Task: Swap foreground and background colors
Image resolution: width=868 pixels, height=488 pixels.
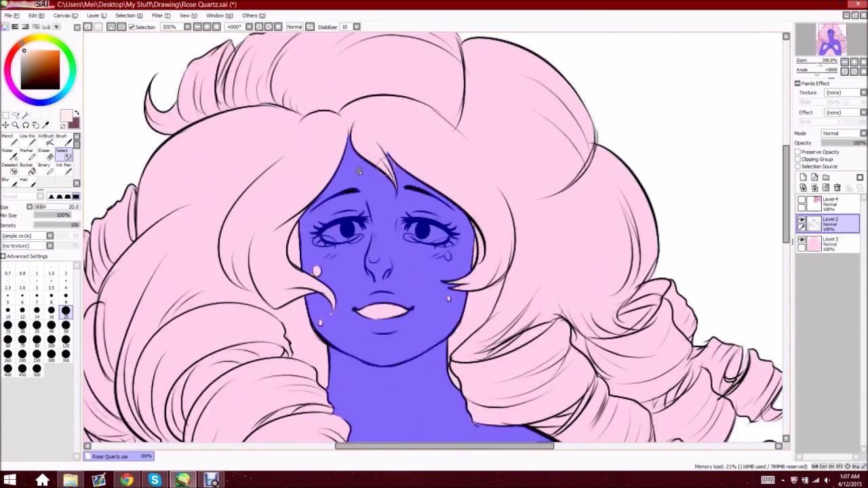Action: pos(76,114)
